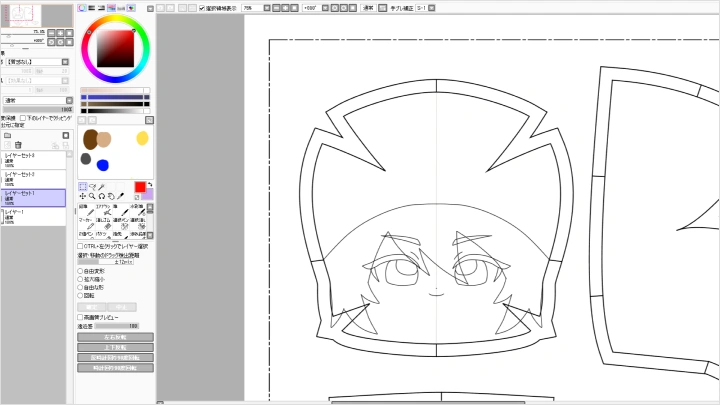Screen dimensions: 720x405
Task: Open paint effect (効果なし) dropdown
Action: click(65, 80)
